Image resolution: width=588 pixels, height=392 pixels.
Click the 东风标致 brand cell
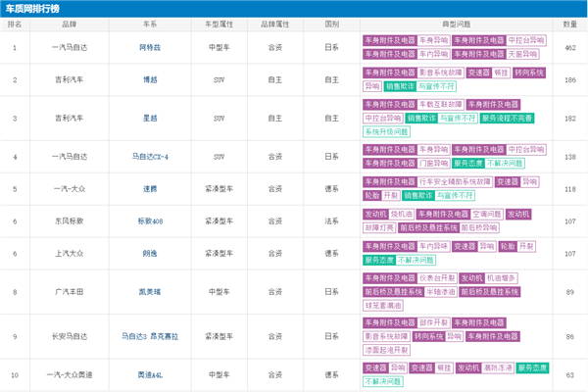click(x=70, y=221)
